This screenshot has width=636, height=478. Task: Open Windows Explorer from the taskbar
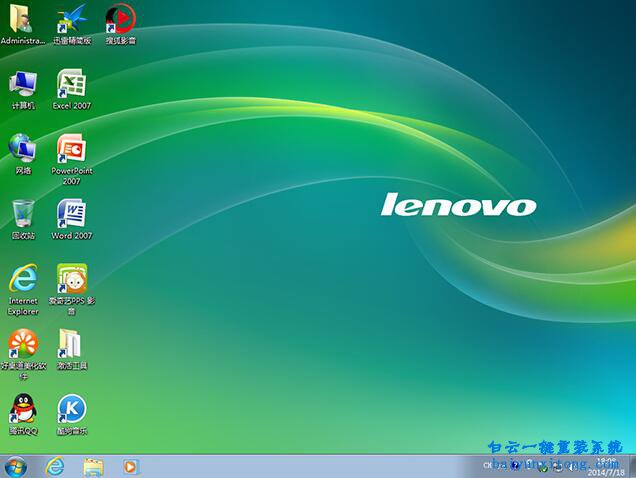pos(93,466)
